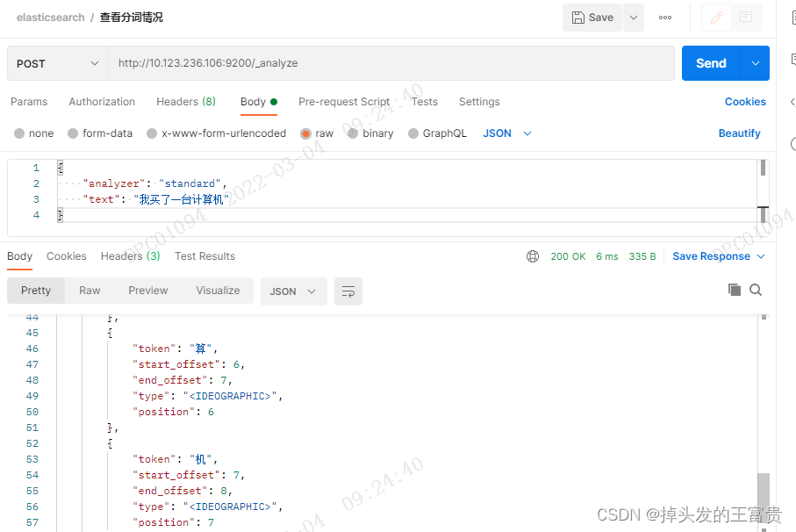Click the 200 OK status text
This screenshot has width=796, height=532.
[568, 257]
